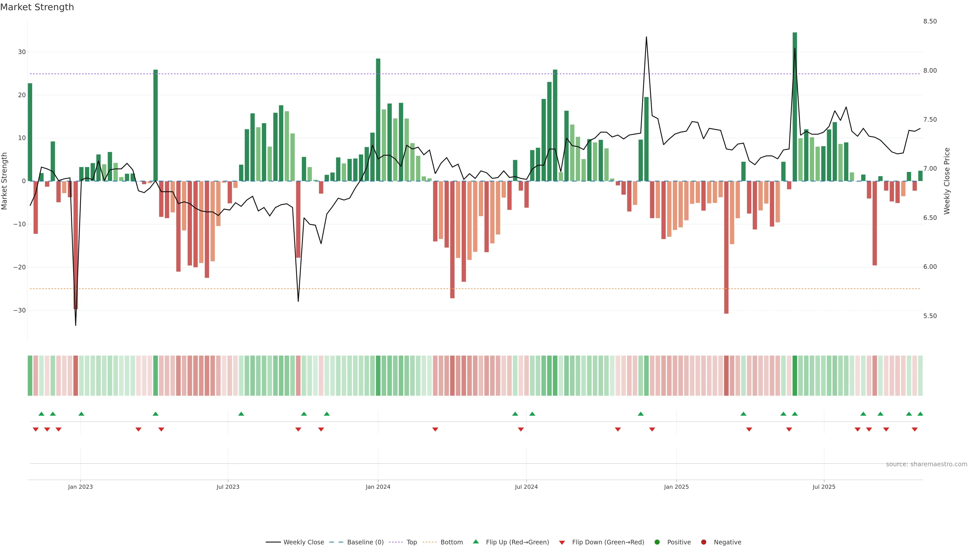Click red Flip Down legend triangle
The width and height of the screenshot is (980, 551).
562,542
